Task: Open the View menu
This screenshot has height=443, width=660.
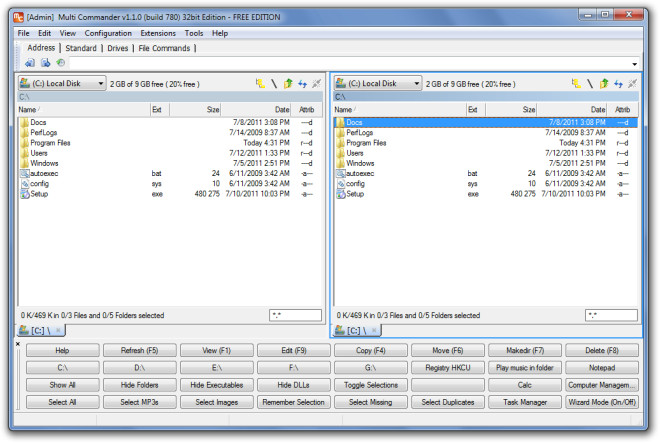Action: [x=67, y=33]
